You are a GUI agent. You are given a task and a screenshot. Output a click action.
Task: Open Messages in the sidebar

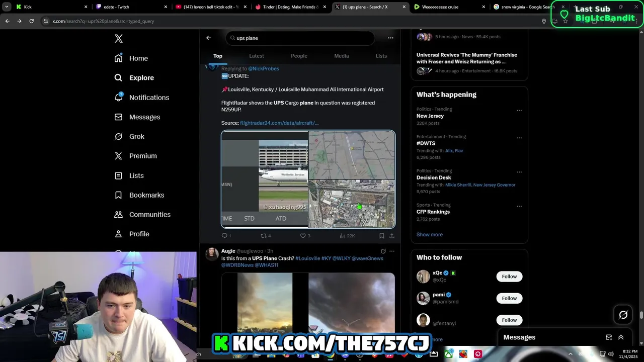click(137, 117)
